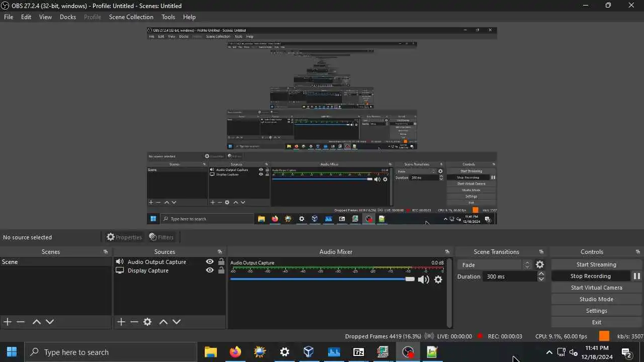This screenshot has width=644, height=362.
Task: Add a new scene with plus icon
Action: (8, 322)
